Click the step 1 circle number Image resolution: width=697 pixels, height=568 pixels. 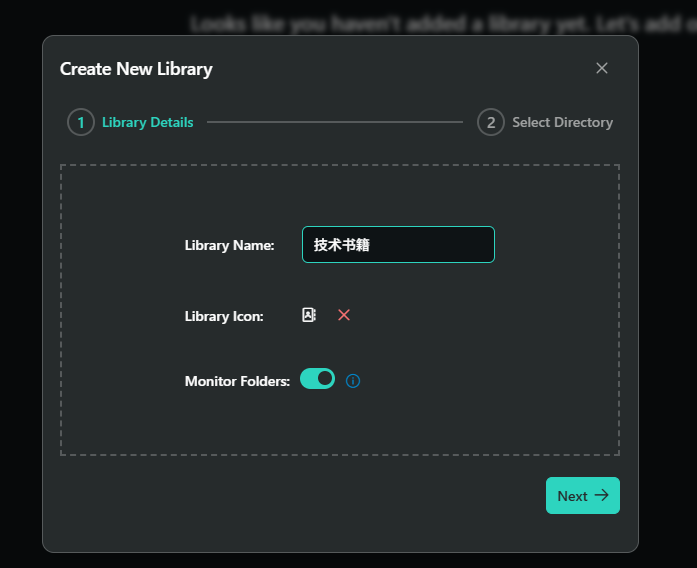click(x=81, y=122)
